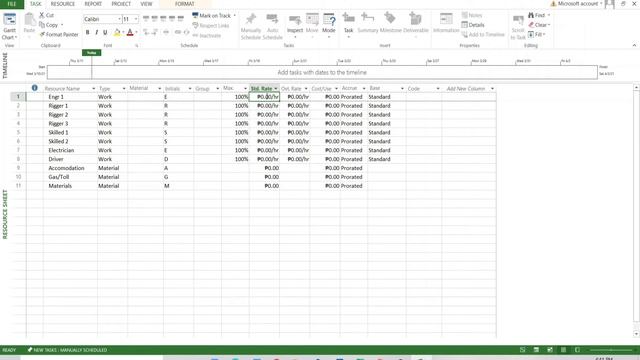Switch to the VIEW ribbon tab
The image size is (640, 360).
pos(146,4)
